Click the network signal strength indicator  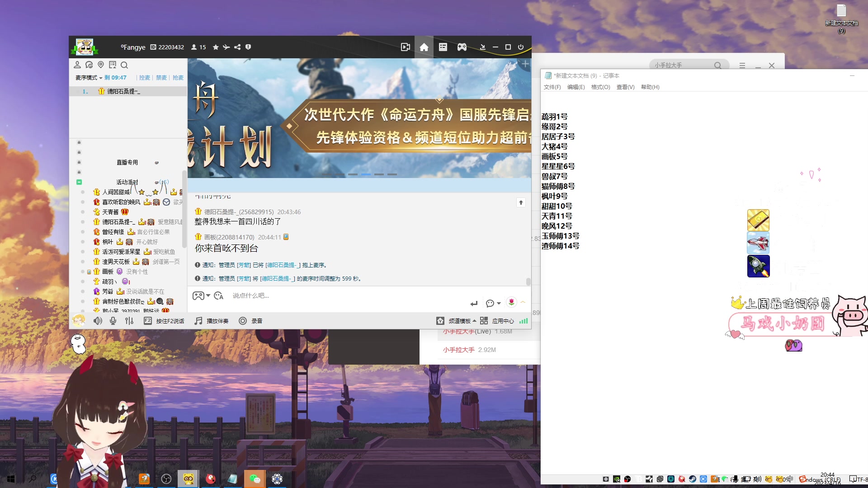(524, 321)
